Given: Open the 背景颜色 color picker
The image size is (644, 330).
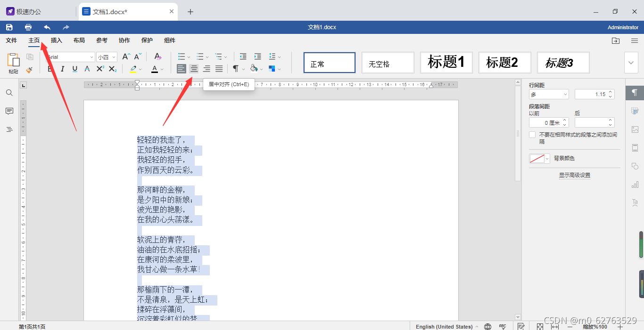Looking at the screenshot, I should click(540, 159).
